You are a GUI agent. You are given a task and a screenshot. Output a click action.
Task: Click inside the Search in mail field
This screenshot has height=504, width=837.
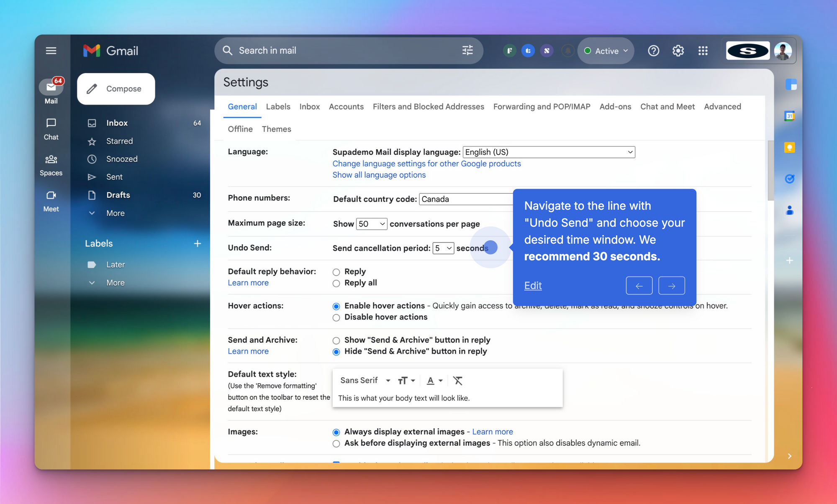click(335, 51)
